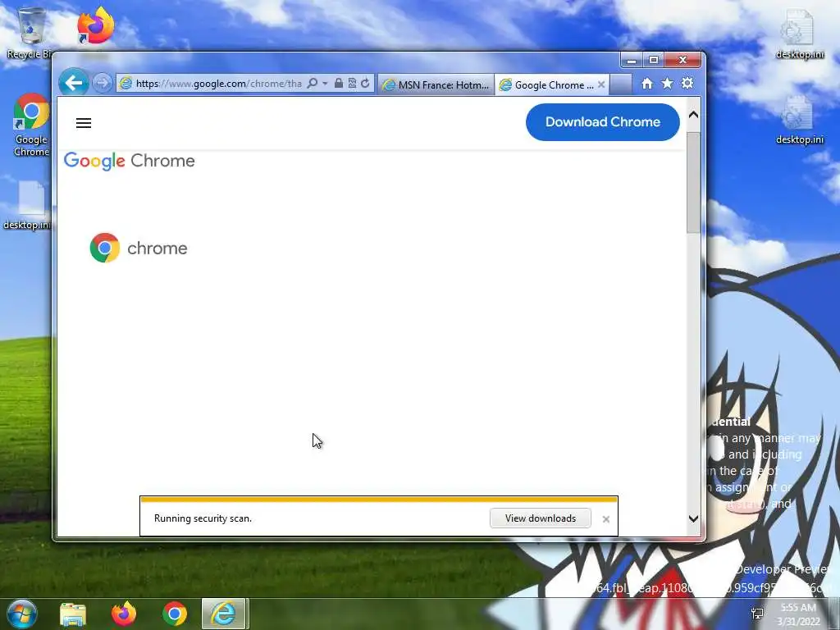Select the Google Chrome tab
This screenshot has height=630, width=840.
pyautogui.click(x=552, y=84)
